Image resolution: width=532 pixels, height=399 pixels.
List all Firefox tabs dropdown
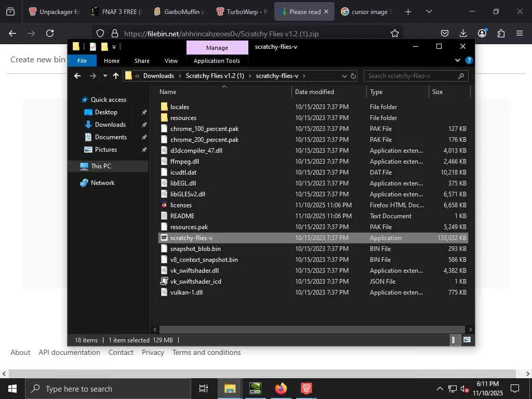pyautogui.click(x=429, y=11)
